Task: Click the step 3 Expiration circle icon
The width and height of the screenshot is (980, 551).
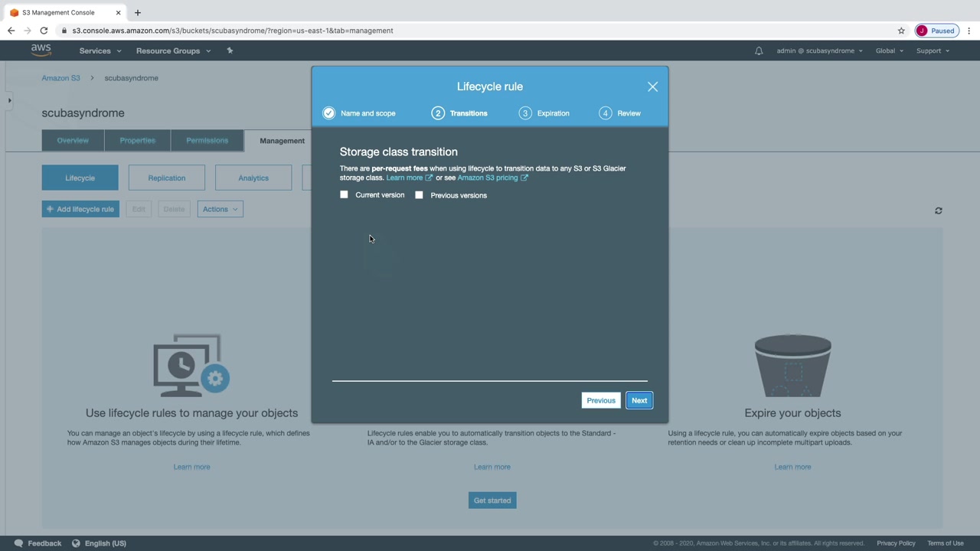Action: pos(524,113)
